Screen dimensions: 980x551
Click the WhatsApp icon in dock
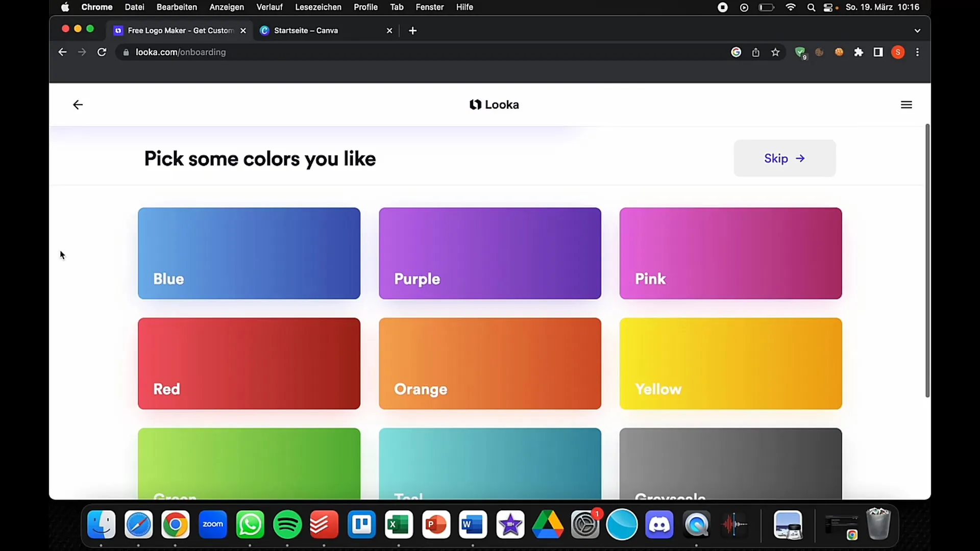(x=251, y=524)
